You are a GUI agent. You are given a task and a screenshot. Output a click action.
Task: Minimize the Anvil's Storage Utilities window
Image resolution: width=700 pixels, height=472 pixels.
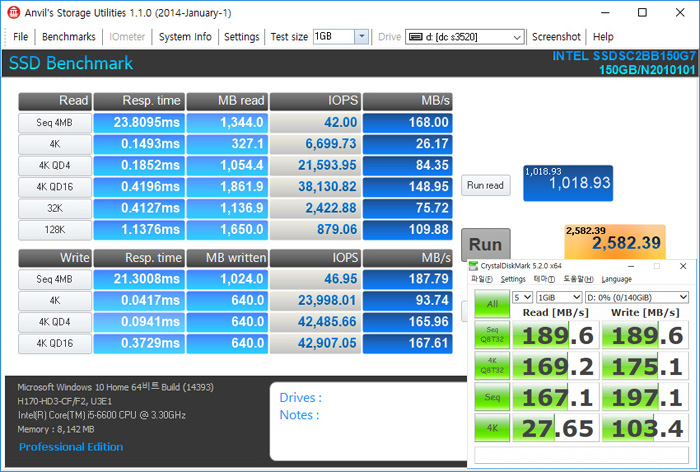tap(605, 13)
